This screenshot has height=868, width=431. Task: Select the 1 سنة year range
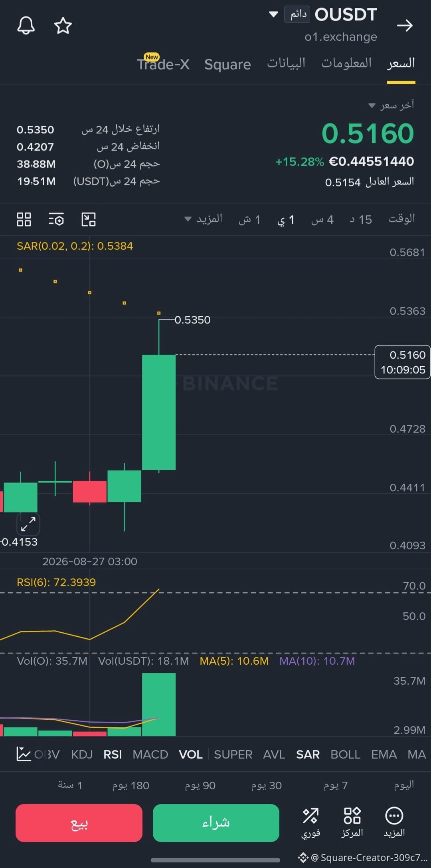coord(70,785)
